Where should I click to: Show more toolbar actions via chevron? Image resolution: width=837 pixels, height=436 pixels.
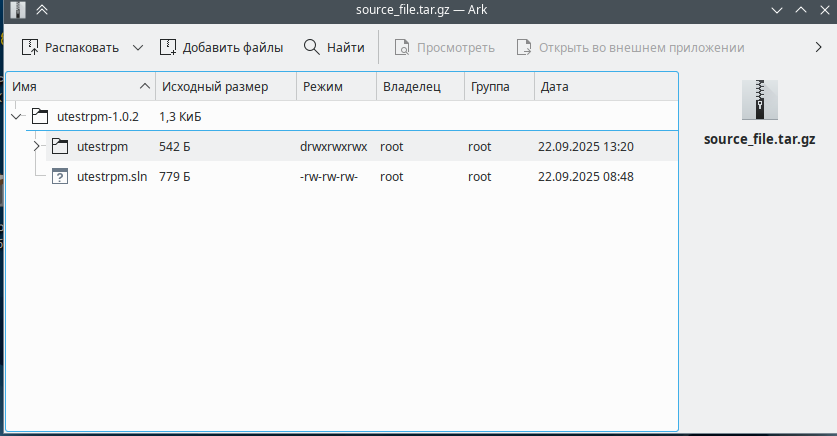pyautogui.click(x=819, y=47)
